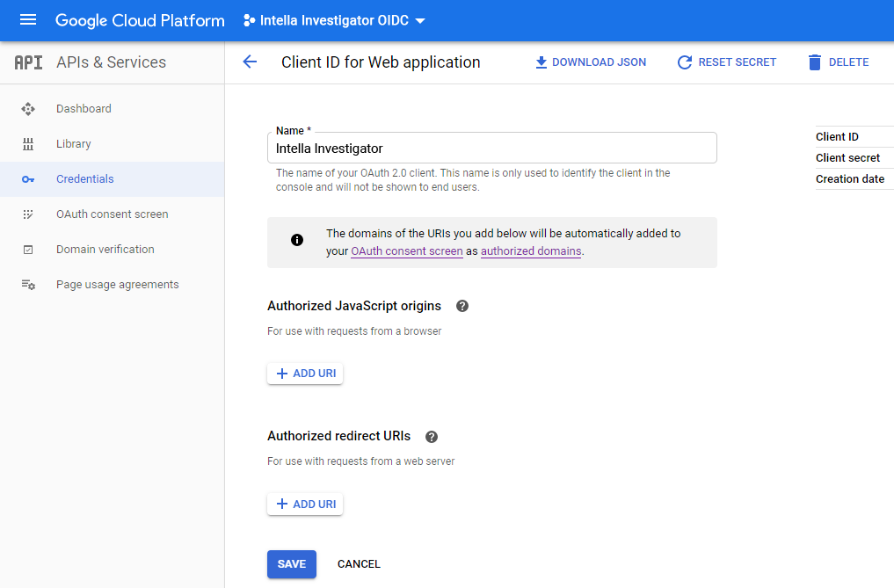Open help for Authorized JavaScript origins
The image size is (894, 588).
(x=462, y=306)
